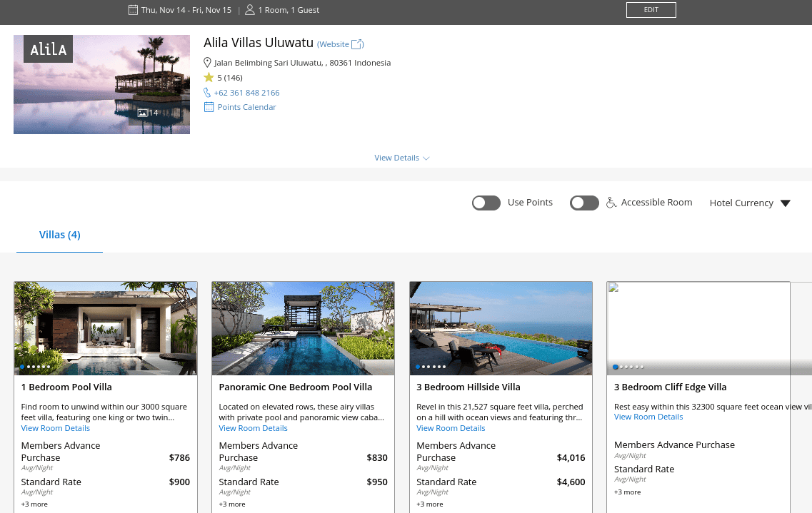This screenshot has height=513, width=812.
Task: Call the hotel number +62 361 848 2166
Action: tap(246, 93)
